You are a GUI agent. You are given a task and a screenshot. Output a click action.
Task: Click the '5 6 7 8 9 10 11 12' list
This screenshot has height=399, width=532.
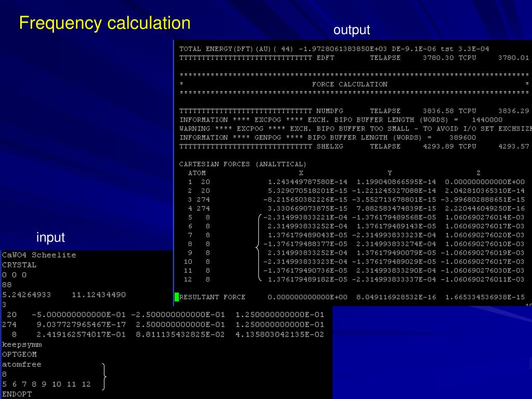click(x=46, y=384)
